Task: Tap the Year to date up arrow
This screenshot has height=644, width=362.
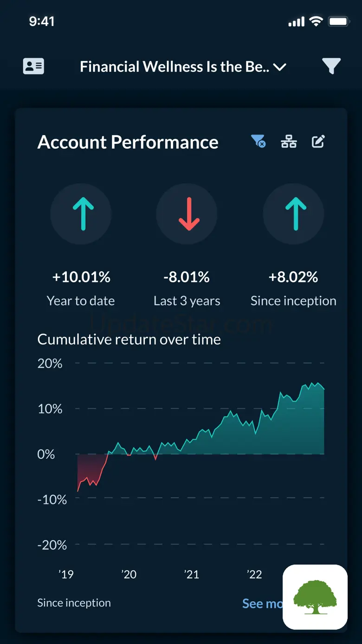Action: [x=81, y=214]
